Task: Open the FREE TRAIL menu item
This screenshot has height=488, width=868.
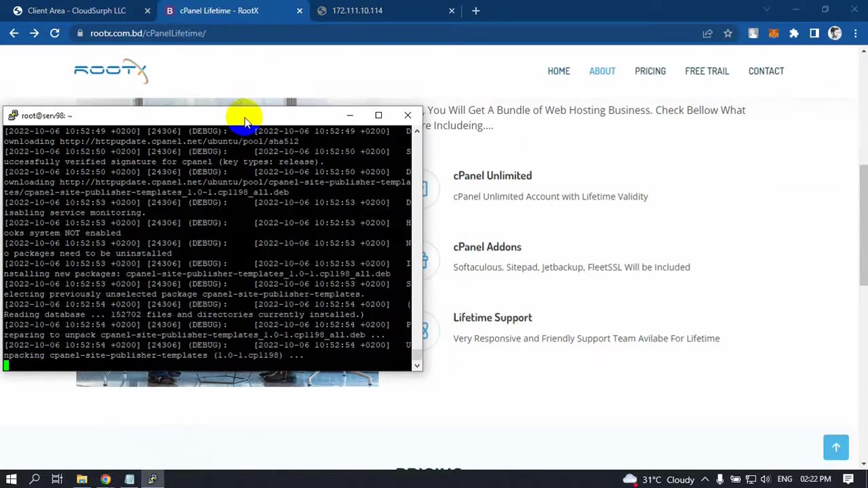Action: (x=707, y=71)
